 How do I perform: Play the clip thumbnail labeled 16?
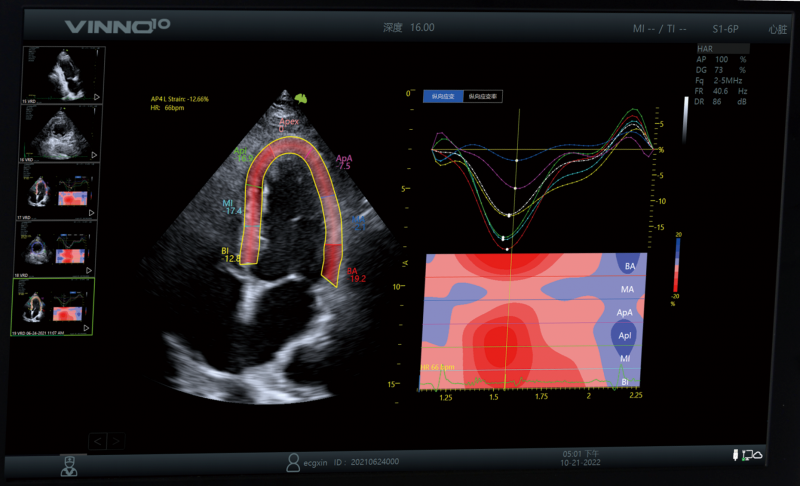(95, 155)
